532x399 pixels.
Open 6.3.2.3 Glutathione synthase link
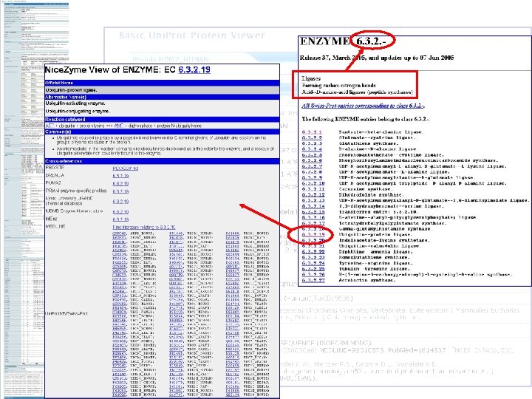pos(312,143)
